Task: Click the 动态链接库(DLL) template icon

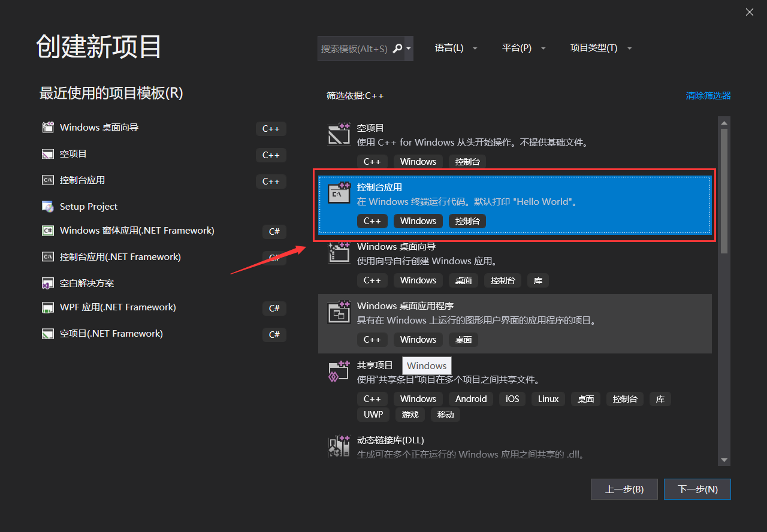Action: (x=339, y=446)
